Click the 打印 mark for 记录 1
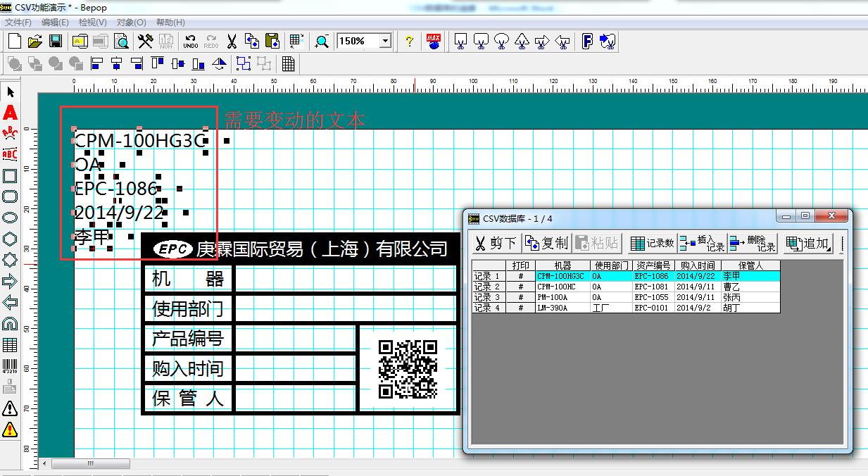The height and width of the screenshot is (476, 868). [x=521, y=276]
